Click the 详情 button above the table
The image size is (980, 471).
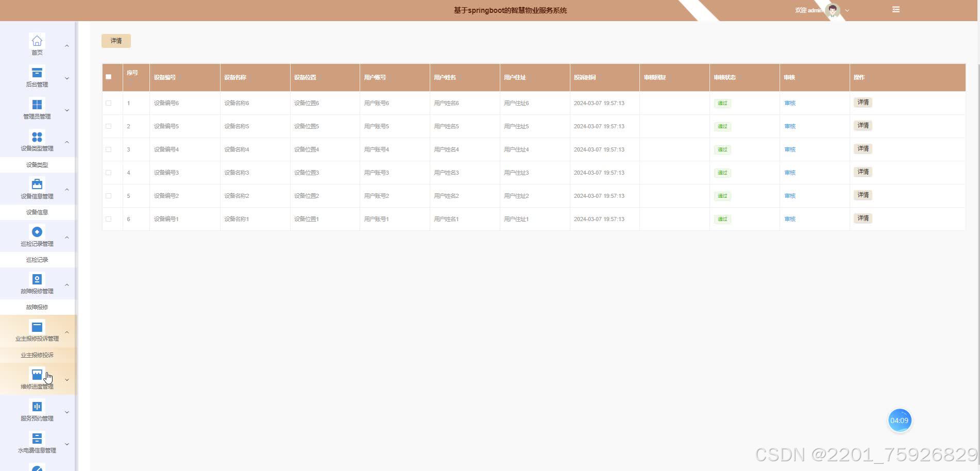coord(116,41)
